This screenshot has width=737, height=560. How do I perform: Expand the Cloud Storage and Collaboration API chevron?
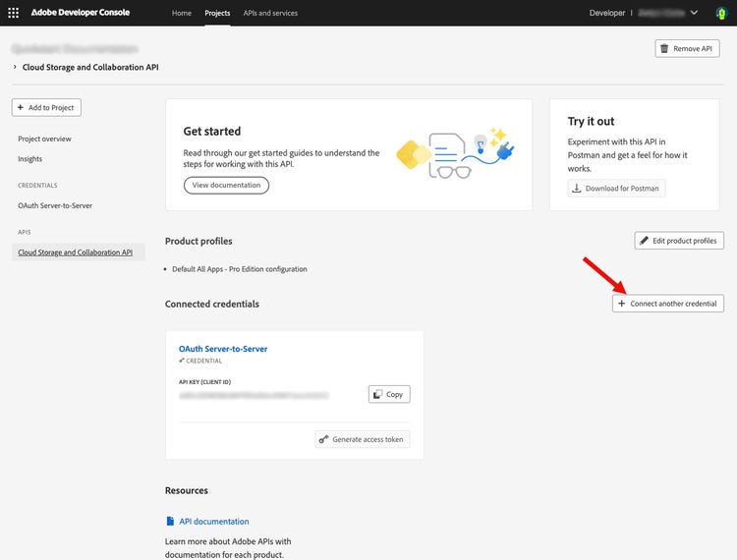15,68
